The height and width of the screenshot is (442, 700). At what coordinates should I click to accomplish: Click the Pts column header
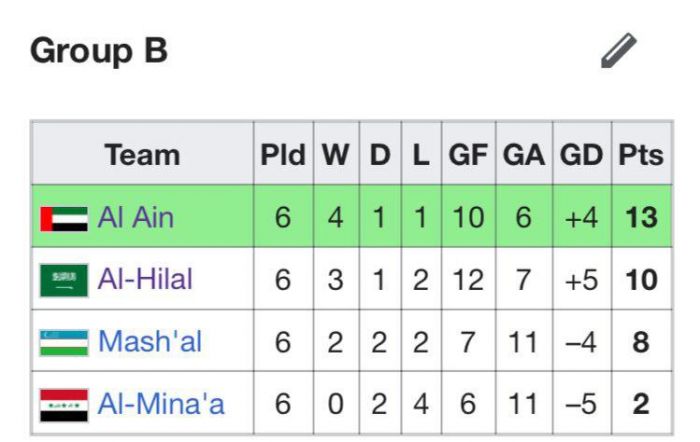(640, 155)
